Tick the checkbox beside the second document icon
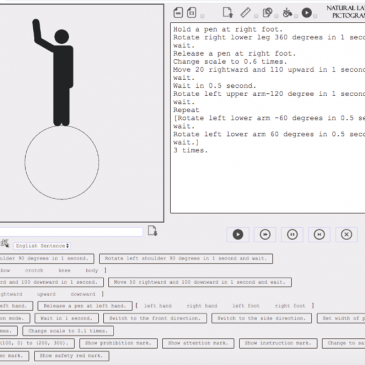This screenshot has height=365, width=365. tap(202, 16)
